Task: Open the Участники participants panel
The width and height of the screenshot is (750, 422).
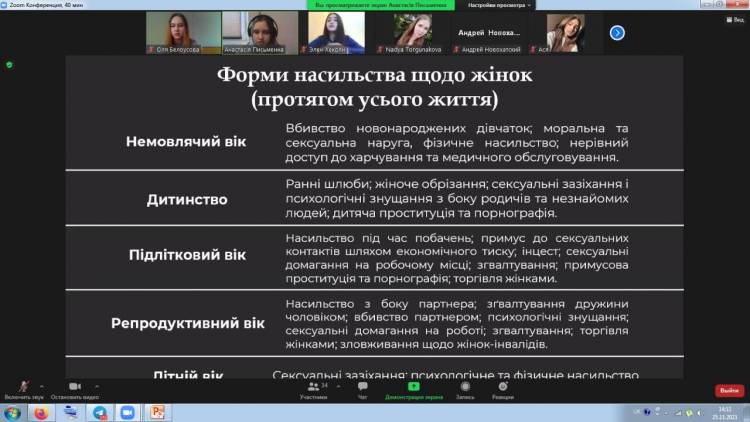Action: click(313, 387)
